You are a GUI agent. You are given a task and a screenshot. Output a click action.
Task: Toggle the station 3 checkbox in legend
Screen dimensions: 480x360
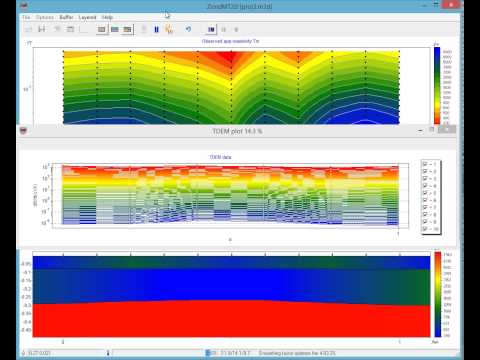click(x=425, y=178)
